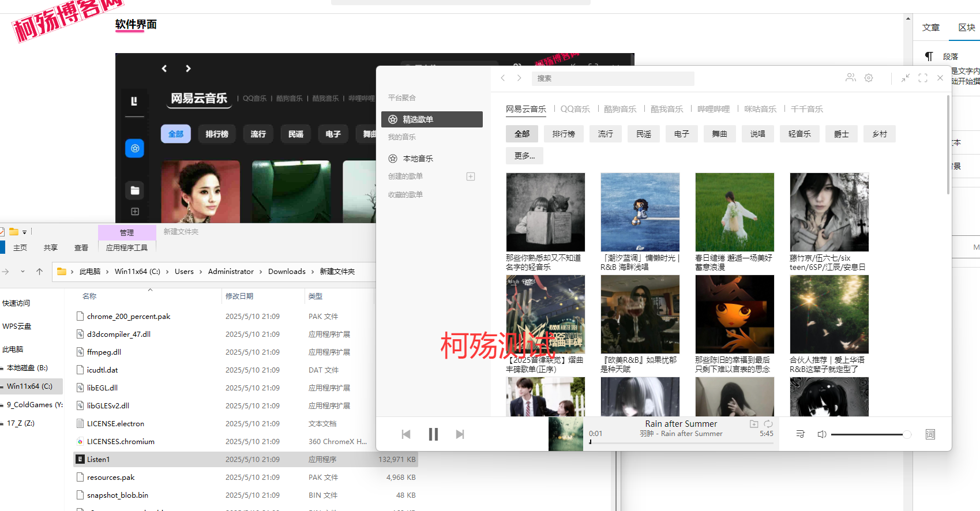Toggle the loop playback mode icon
Screen dimensions: 980x511
[x=768, y=424]
